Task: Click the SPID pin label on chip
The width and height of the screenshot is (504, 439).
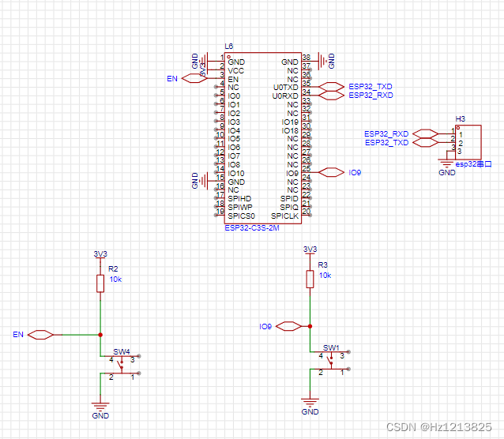Action: 289,199
